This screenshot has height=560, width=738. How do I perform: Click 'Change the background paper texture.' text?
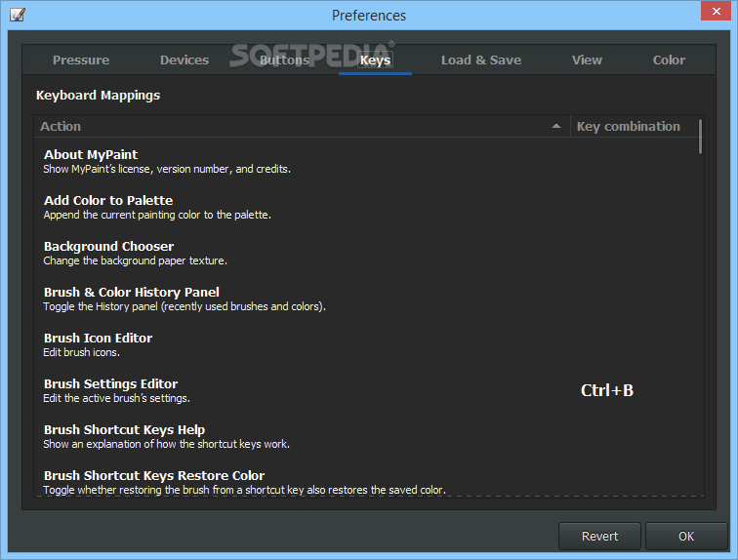pyautogui.click(x=135, y=260)
